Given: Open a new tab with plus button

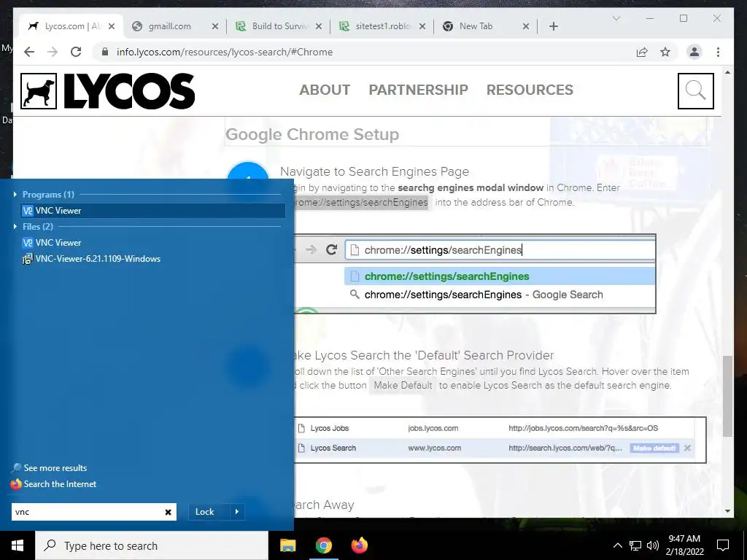Looking at the screenshot, I should point(553,26).
